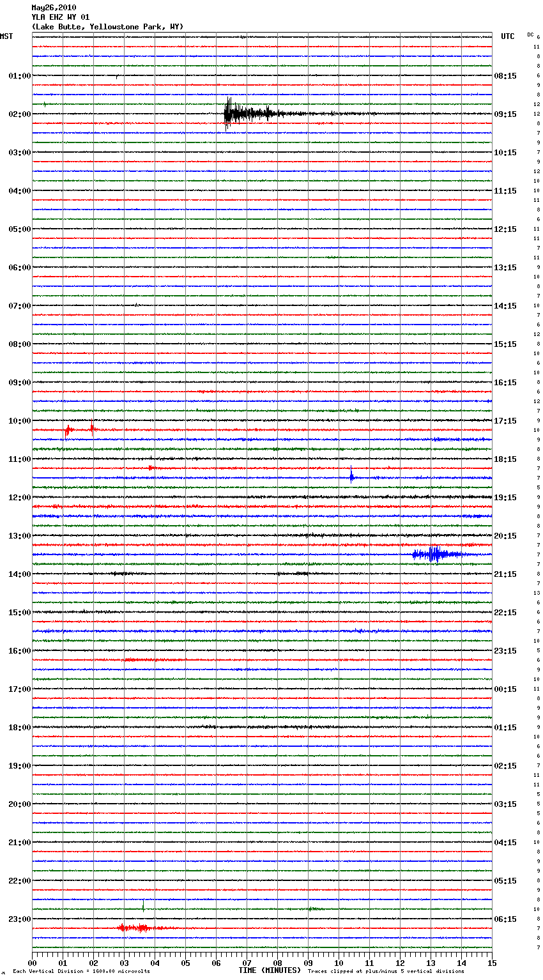
Task: Click the 15:15 UTC time label
Action: 505,344
